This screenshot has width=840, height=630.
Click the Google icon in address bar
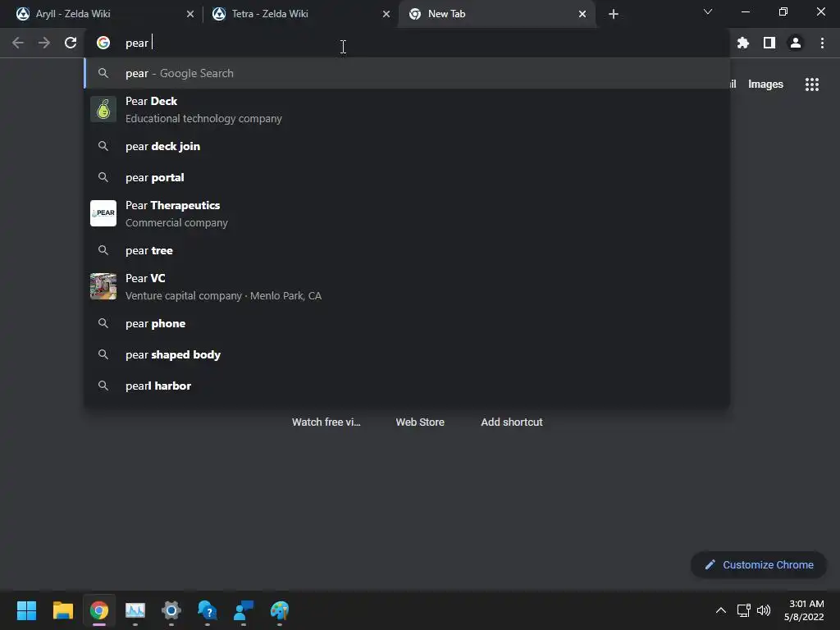(x=103, y=43)
